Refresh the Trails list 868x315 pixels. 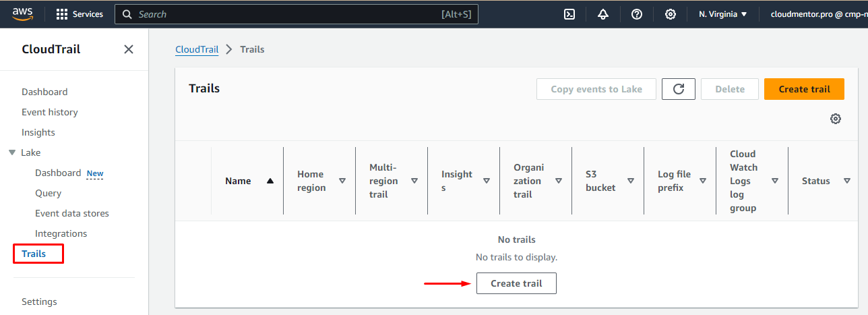[679, 89]
